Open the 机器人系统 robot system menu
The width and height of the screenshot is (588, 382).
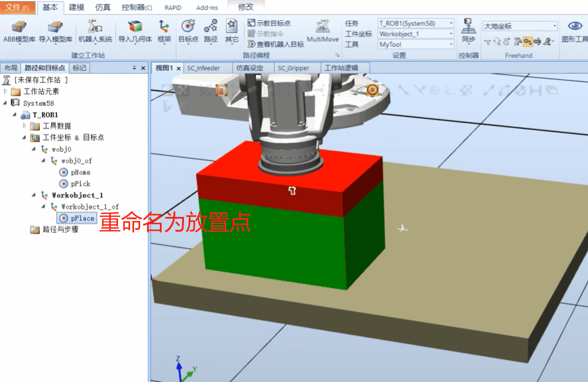95,31
